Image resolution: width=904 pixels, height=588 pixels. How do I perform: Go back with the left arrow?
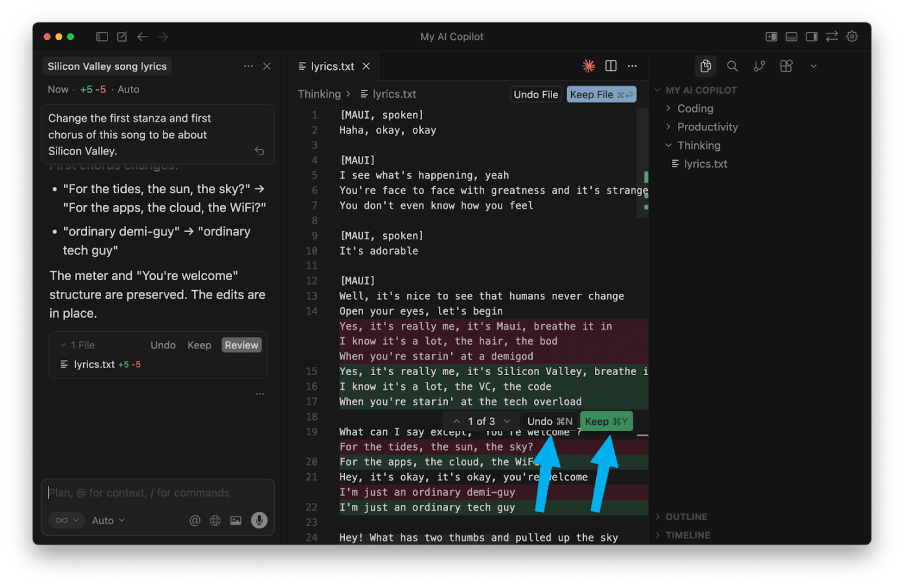(142, 37)
